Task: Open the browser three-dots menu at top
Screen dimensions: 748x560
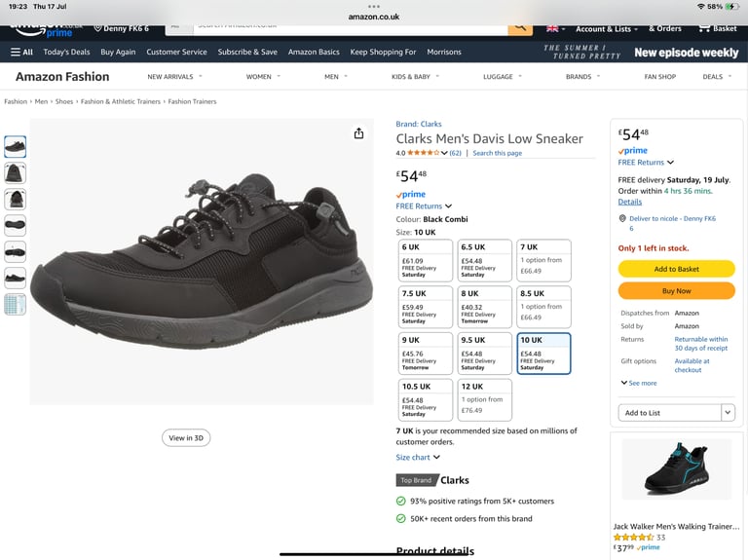Action: point(374,7)
